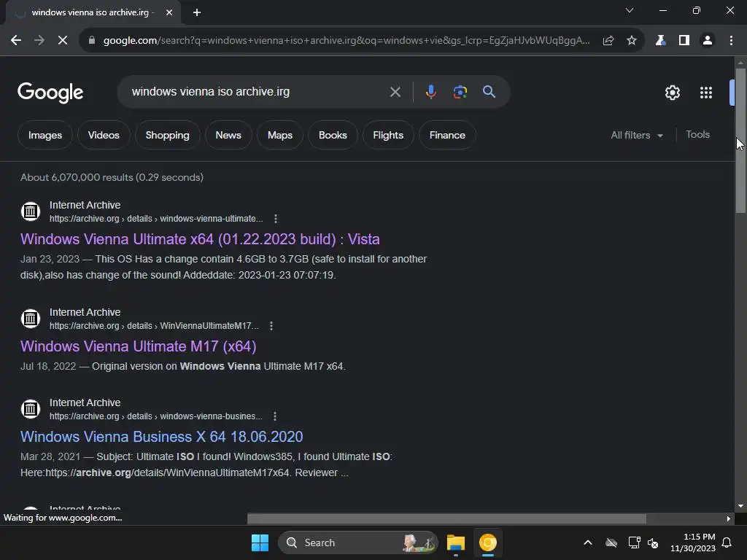Click the OneDrive cloud tray icon

point(611,542)
